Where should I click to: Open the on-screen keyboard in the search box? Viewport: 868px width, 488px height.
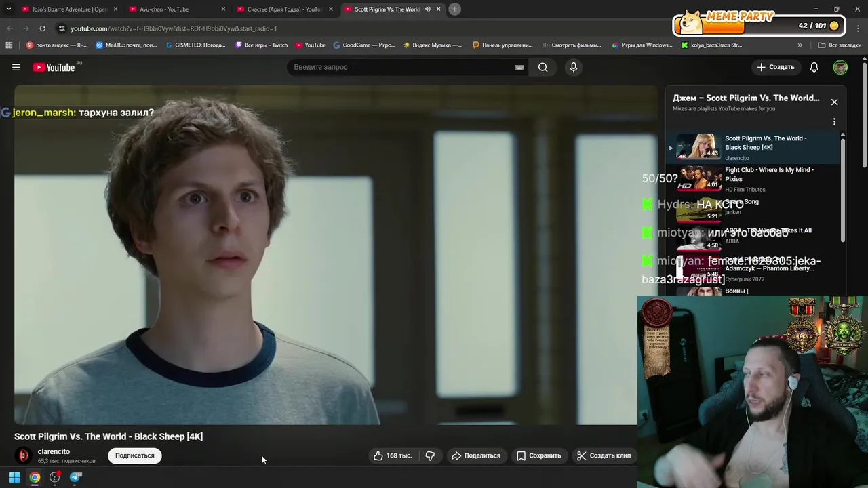pos(519,67)
